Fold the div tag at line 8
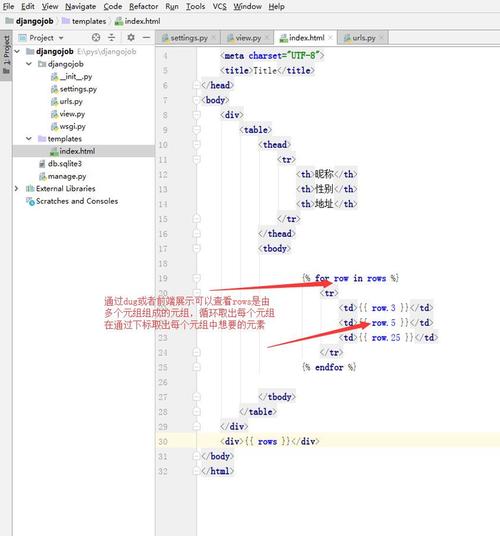 (x=197, y=115)
